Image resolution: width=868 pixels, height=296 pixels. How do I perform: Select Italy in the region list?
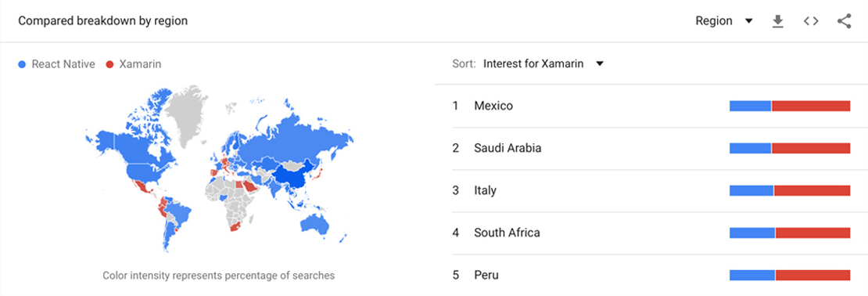[651, 190]
